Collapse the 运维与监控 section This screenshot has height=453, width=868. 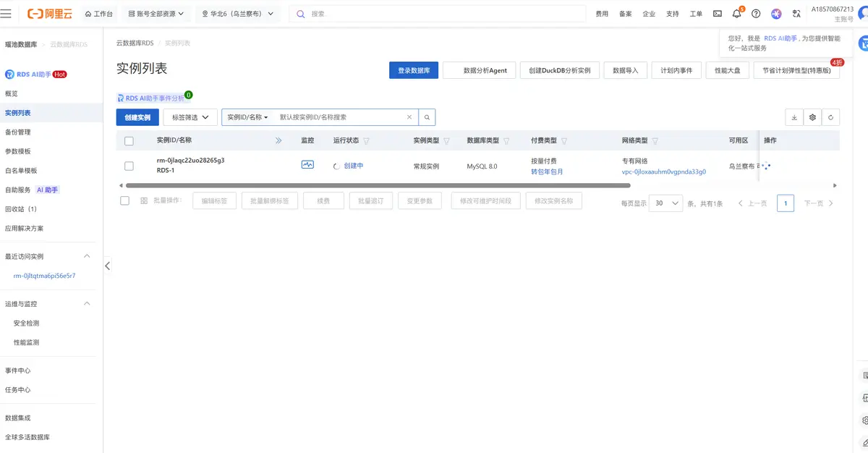tap(87, 304)
